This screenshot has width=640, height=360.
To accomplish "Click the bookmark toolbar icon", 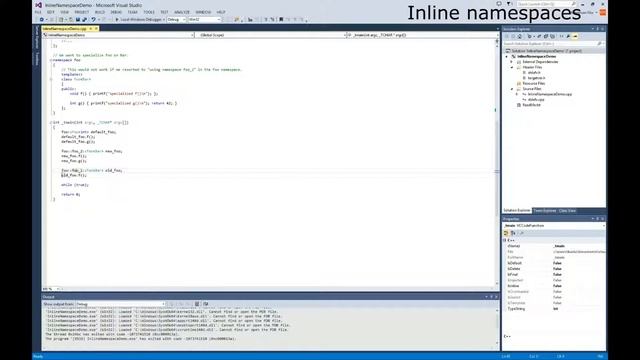I will click(x=281, y=19).
